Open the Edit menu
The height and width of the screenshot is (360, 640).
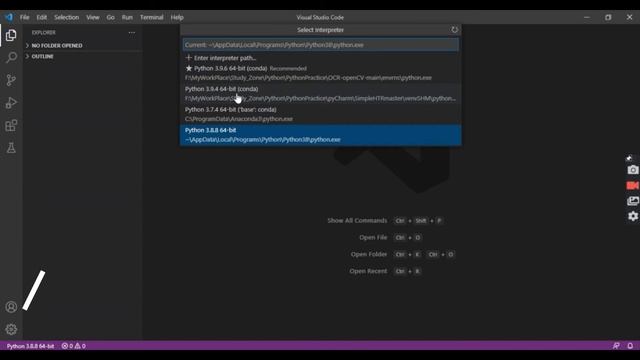pyautogui.click(x=42, y=17)
